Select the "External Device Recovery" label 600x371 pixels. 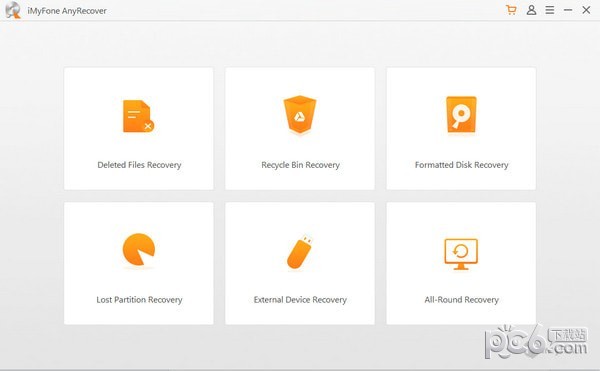[x=300, y=299]
